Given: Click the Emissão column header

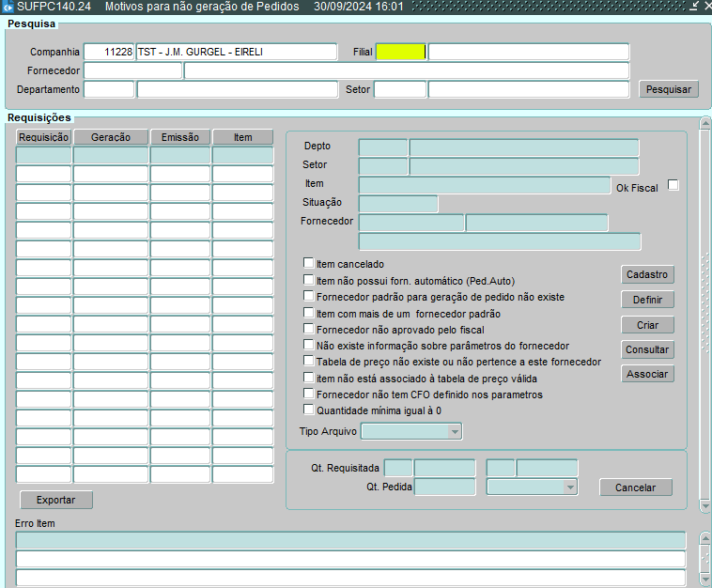Looking at the screenshot, I should click(x=179, y=137).
